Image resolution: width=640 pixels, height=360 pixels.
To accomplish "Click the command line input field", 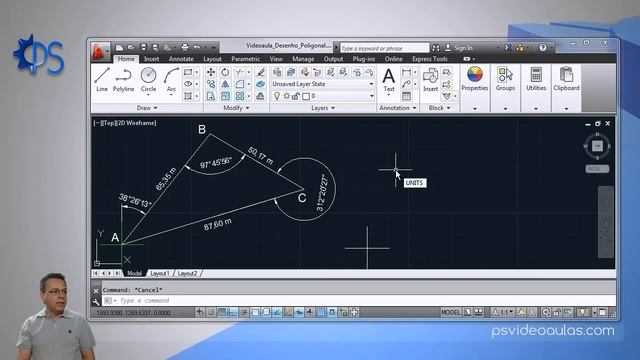I will point(359,301).
